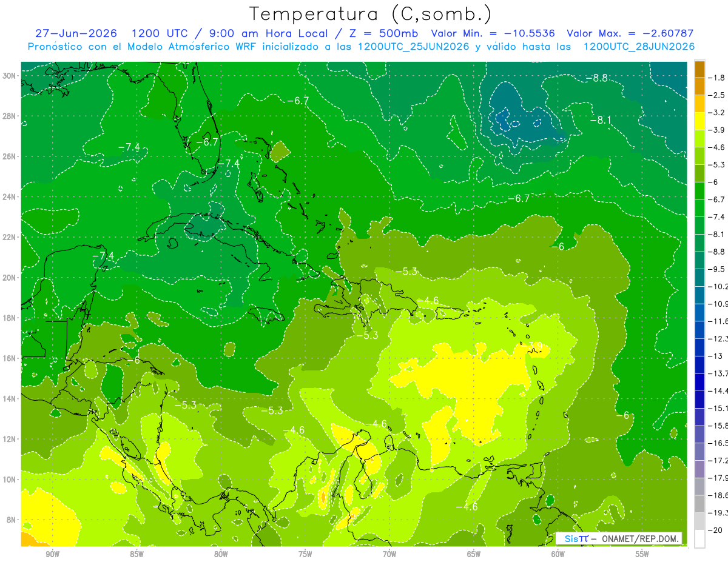This screenshot has height=562, width=728.
Task: Click the blue colorbar band between -11.6 and -12.3
Action: 699,330
